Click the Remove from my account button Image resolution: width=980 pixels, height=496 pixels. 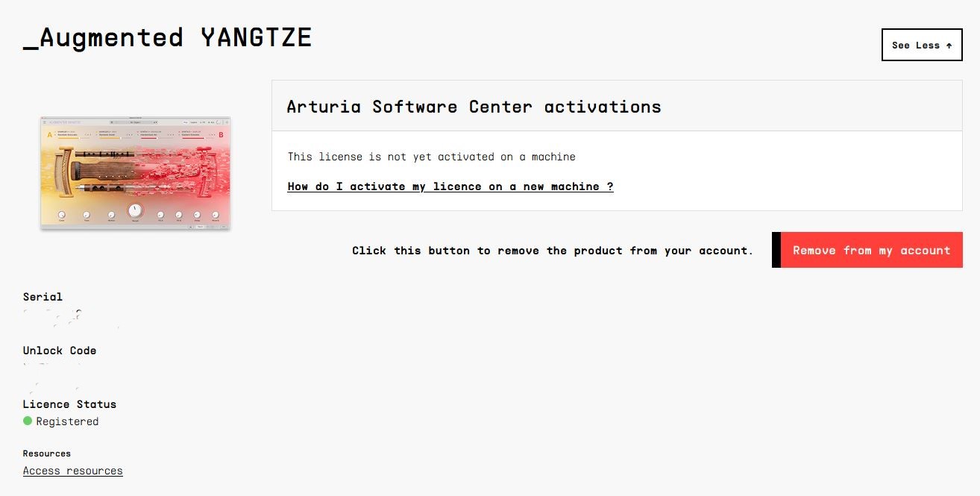(x=871, y=250)
